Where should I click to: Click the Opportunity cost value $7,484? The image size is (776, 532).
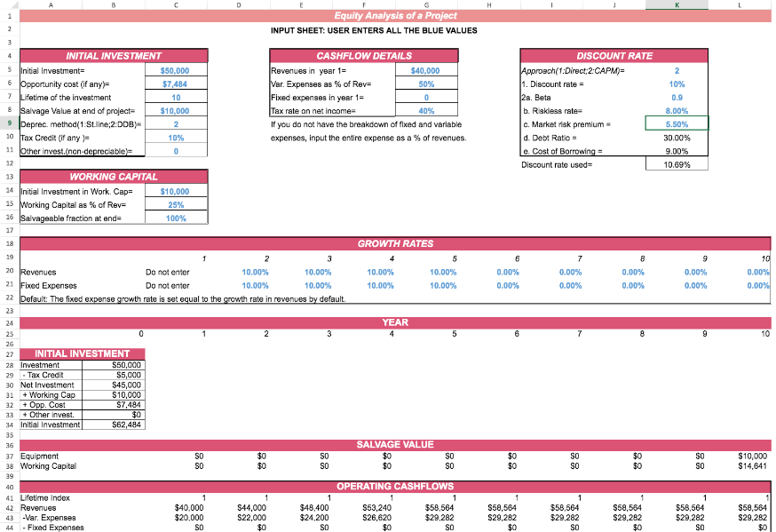176,83
